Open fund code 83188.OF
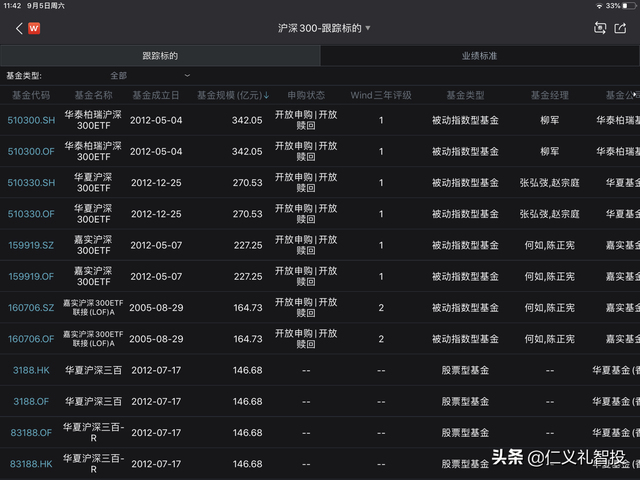Screen dimensions: 640x480 pyautogui.click(x=31, y=433)
